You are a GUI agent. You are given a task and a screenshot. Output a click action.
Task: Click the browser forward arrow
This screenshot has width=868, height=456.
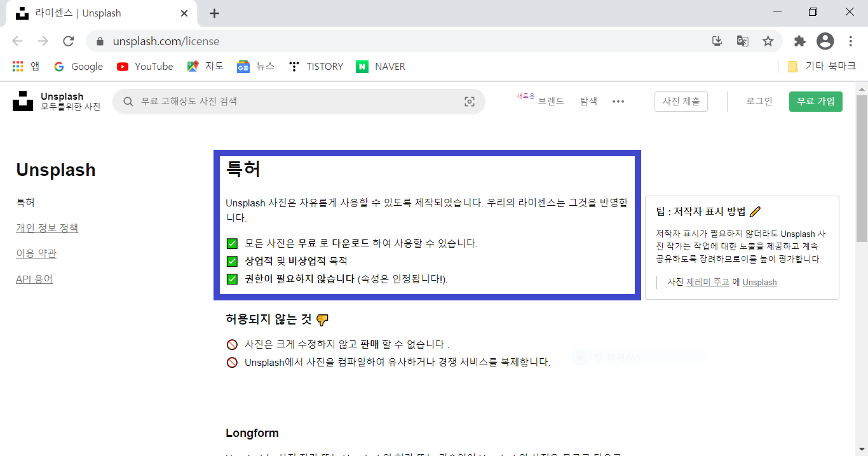click(43, 41)
